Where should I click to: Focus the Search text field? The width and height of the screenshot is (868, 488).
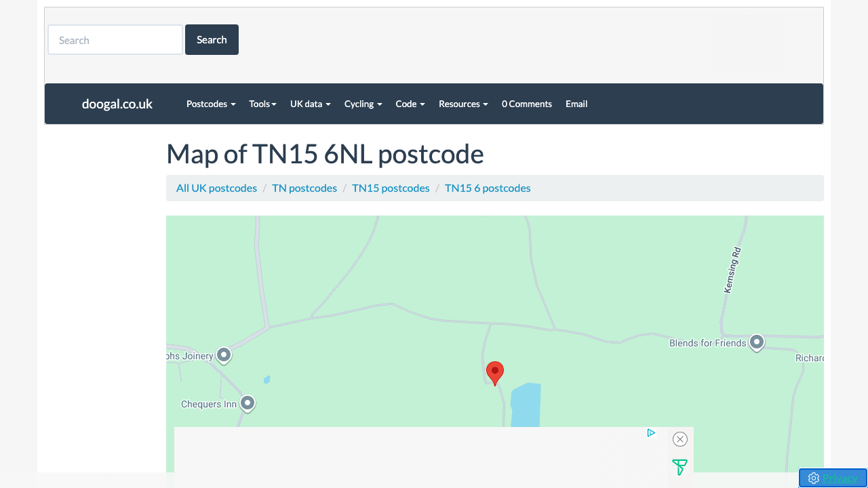[x=115, y=40]
